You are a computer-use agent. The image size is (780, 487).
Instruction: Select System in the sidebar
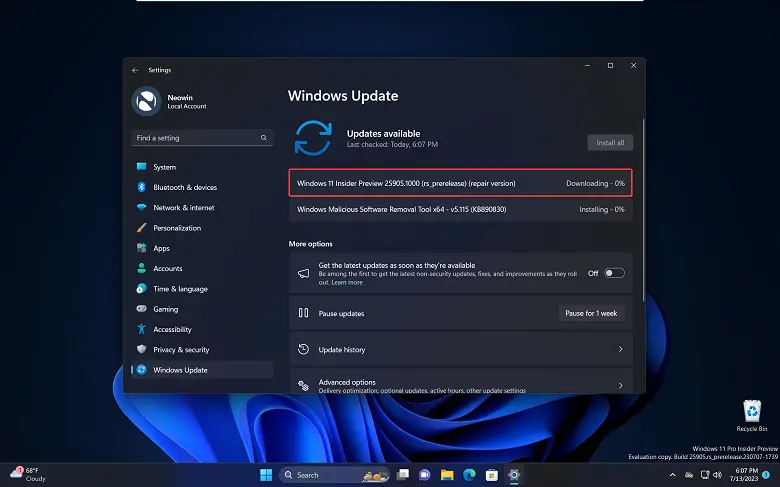[202, 167]
